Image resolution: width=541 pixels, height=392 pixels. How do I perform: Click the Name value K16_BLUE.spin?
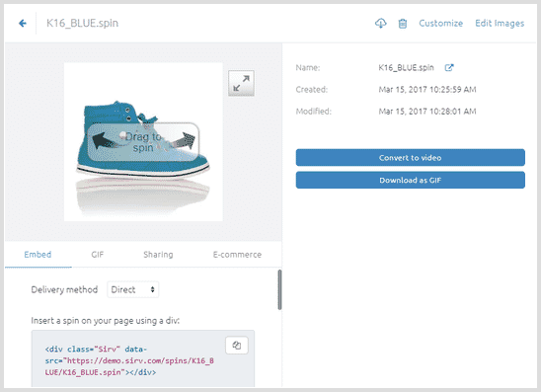click(x=406, y=67)
